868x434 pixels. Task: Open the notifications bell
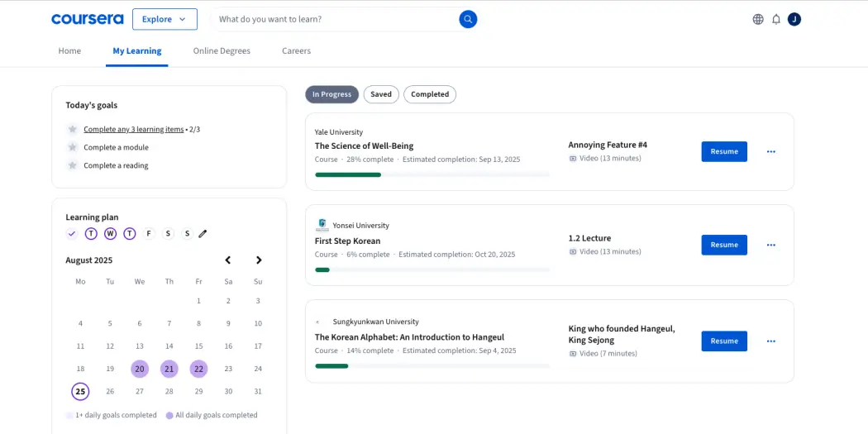(776, 19)
